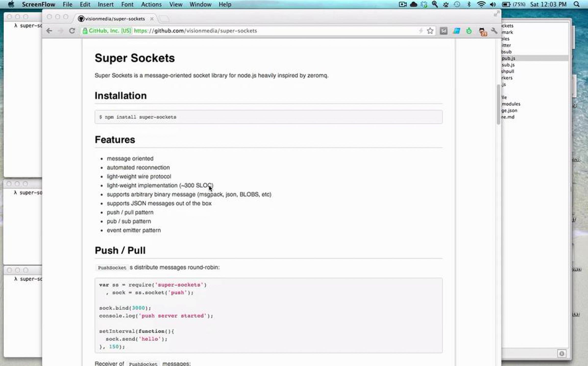
Task: Click the blue extension icon in toolbar
Action: pyautogui.click(x=456, y=31)
